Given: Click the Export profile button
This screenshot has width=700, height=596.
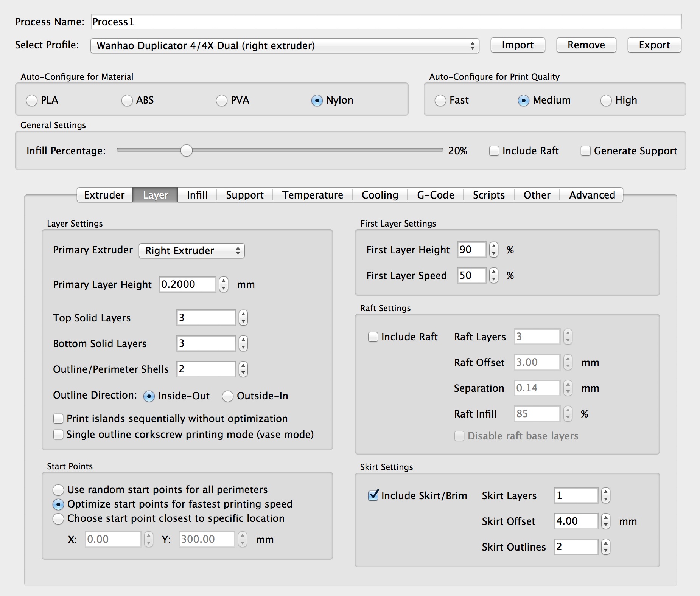Looking at the screenshot, I should click(654, 45).
